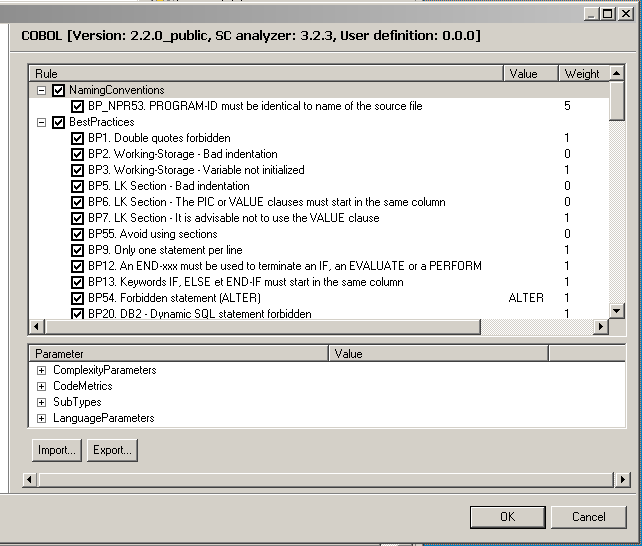642x546 pixels.
Task: Expand the LanguageParameters node
Action: [x=41, y=418]
